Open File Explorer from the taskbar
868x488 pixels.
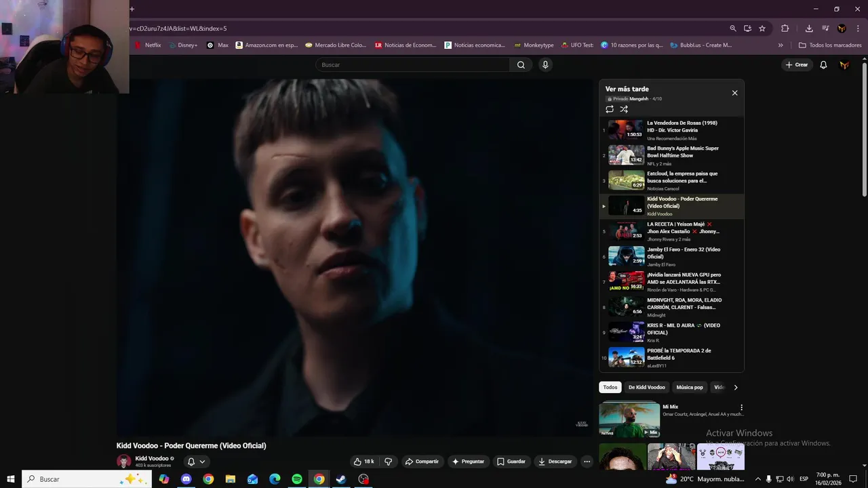pyautogui.click(x=231, y=479)
